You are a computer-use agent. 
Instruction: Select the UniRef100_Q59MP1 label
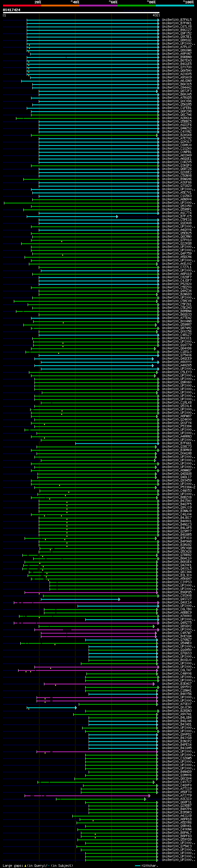click(x=177, y=210)
